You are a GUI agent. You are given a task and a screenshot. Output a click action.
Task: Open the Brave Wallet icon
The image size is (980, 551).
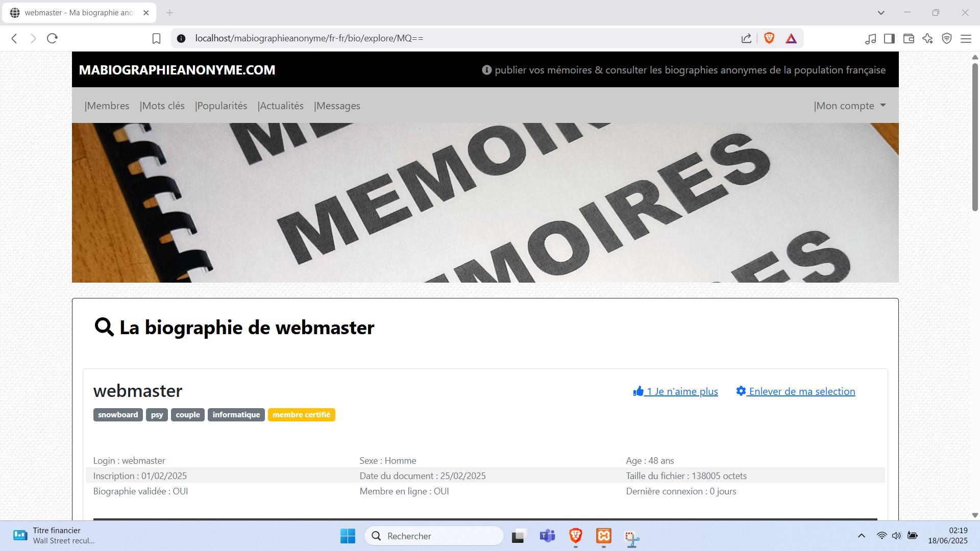click(909, 38)
